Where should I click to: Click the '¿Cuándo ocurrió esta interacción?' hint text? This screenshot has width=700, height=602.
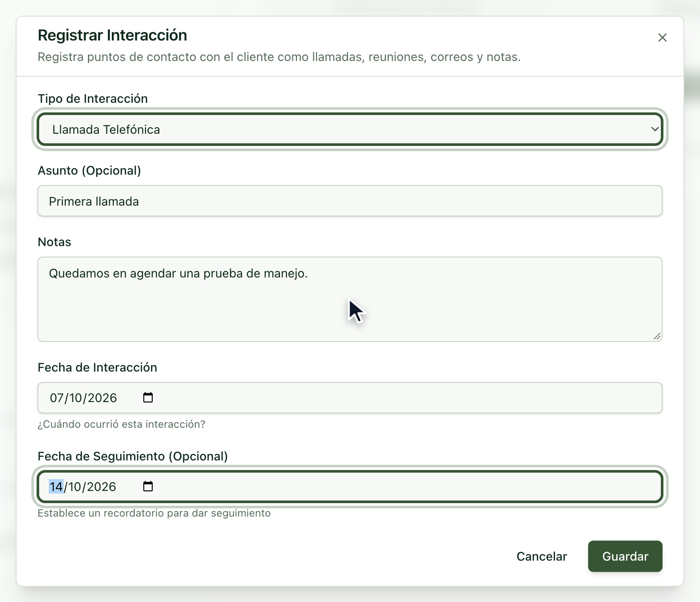[x=121, y=424]
